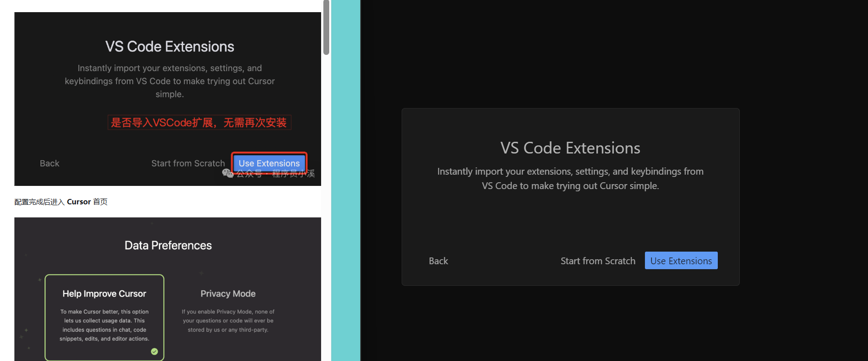This screenshot has width=868, height=361.
Task: Click Use Extensions in the tutorial screenshot
Action: coord(269,163)
